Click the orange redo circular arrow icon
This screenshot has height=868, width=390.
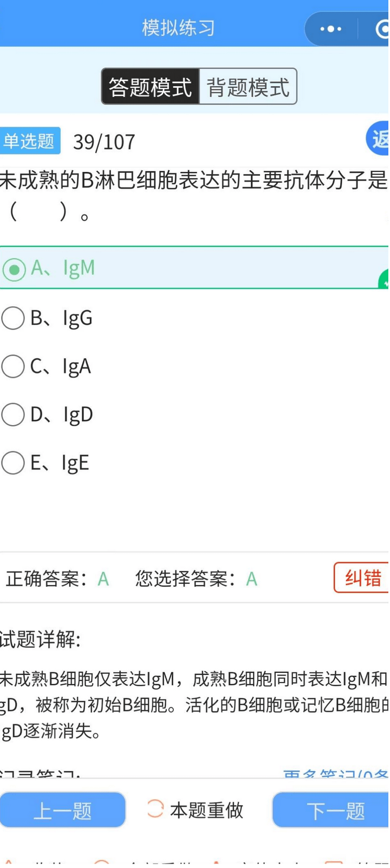click(x=155, y=809)
